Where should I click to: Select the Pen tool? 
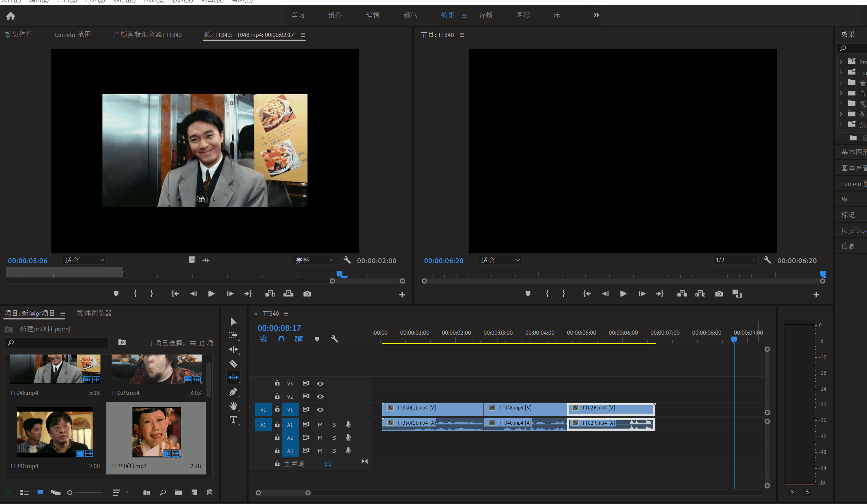pos(233,392)
